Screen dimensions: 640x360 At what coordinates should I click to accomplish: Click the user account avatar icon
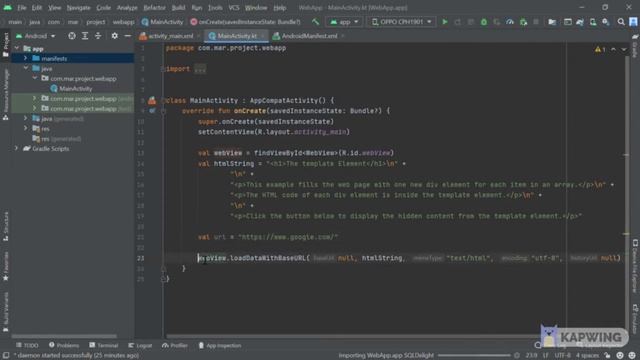[x=633, y=22]
